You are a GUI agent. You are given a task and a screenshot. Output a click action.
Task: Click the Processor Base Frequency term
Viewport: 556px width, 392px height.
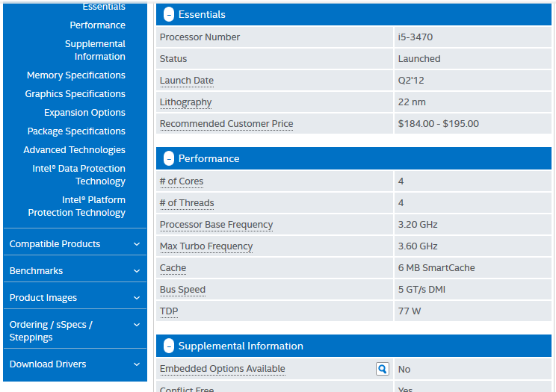216,225
